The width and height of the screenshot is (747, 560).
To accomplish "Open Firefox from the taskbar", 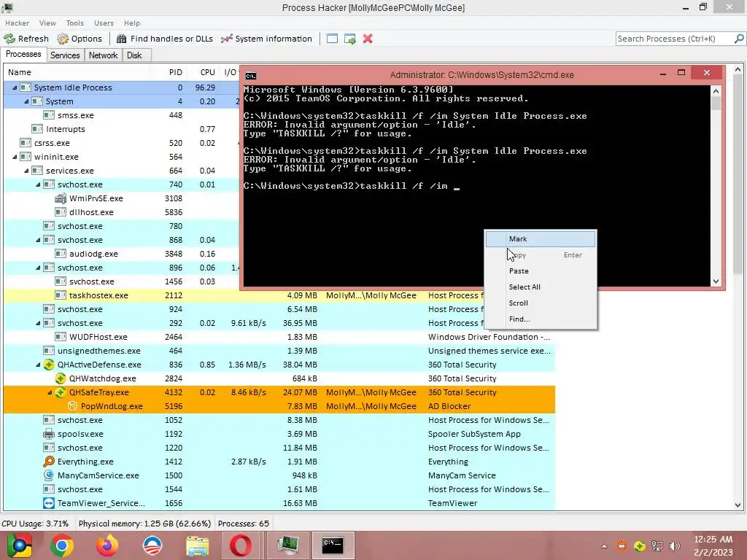I will [x=107, y=545].
